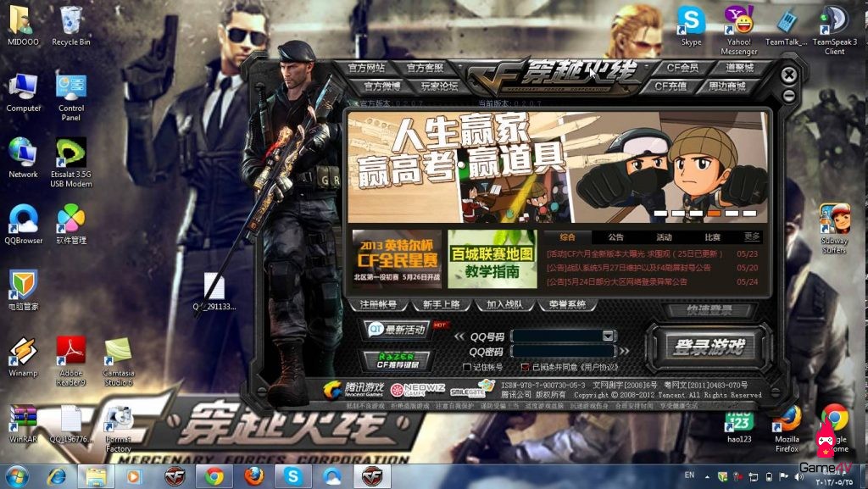Open the Skype desktop shortcut
Image resolution: width=868 pixels, height=489 pixels.
coord(692,26)
